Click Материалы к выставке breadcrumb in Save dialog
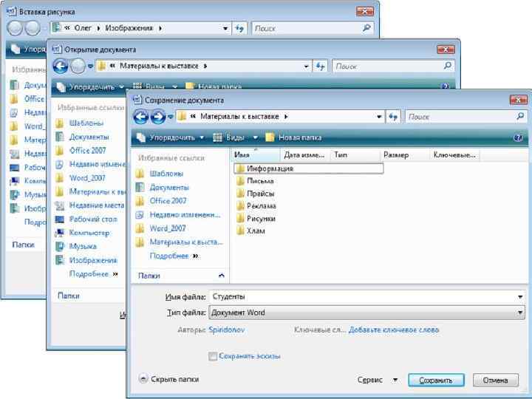The height and width of the screenshot is (399, 532). (239, 117)
